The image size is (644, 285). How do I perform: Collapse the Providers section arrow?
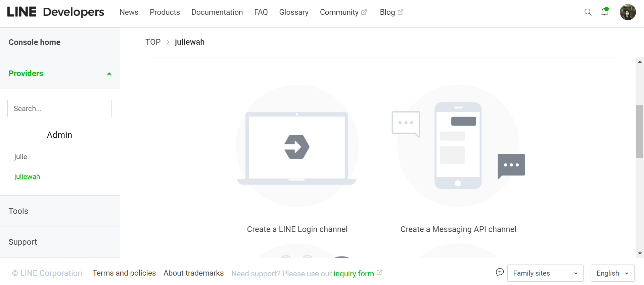pos(109,74)
